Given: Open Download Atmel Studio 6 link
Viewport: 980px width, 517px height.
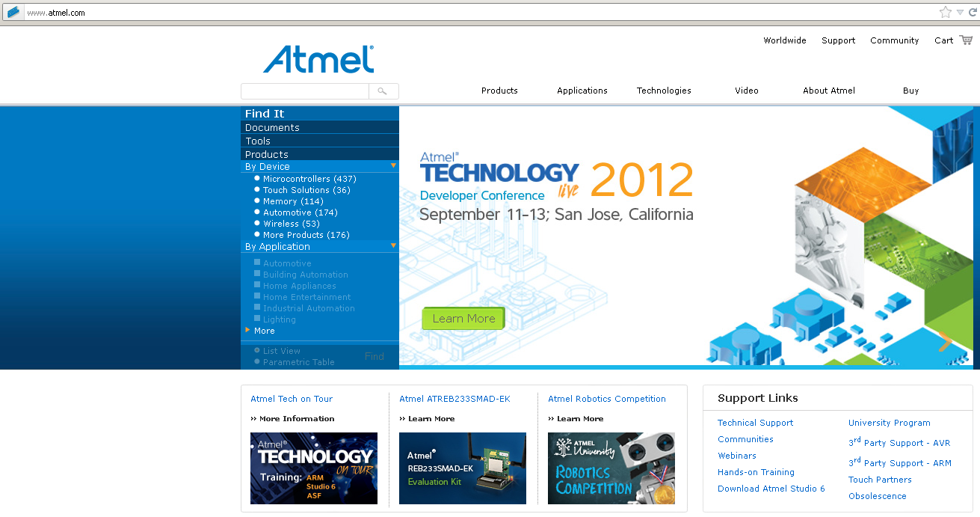Looking at the screenshot, I should tap(771, 489).
